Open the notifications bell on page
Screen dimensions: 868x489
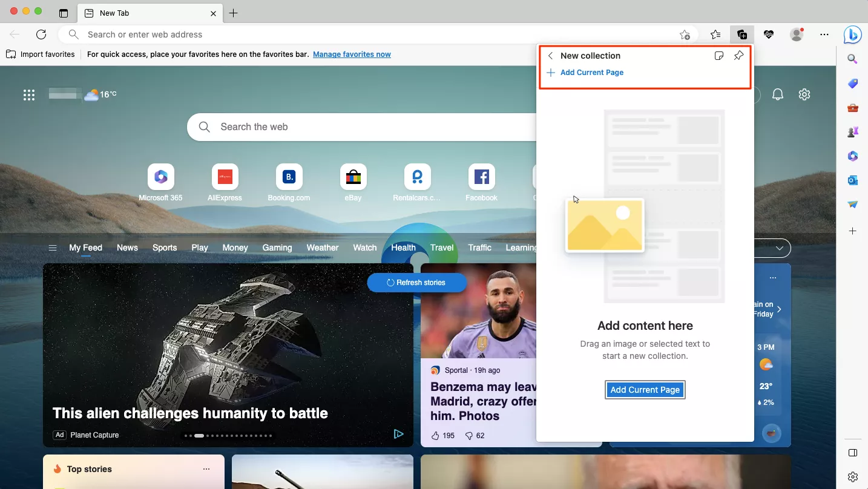[778, 94]
